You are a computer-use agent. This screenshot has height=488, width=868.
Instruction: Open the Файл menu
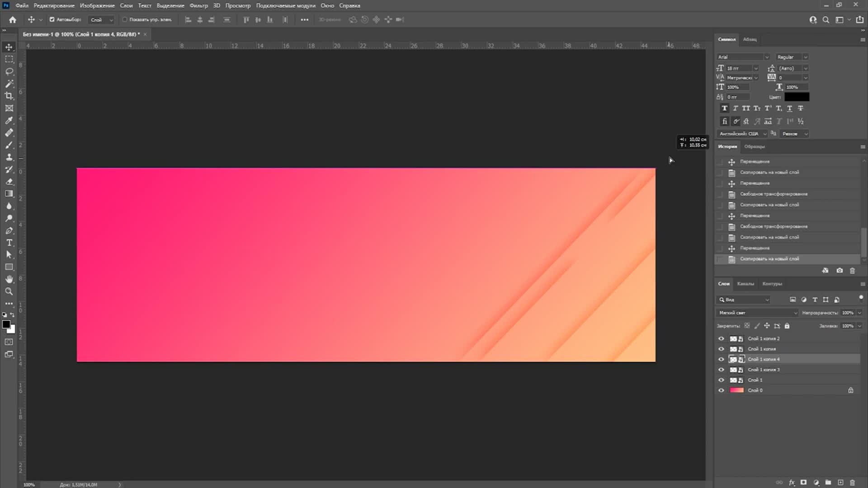(22, 5)
